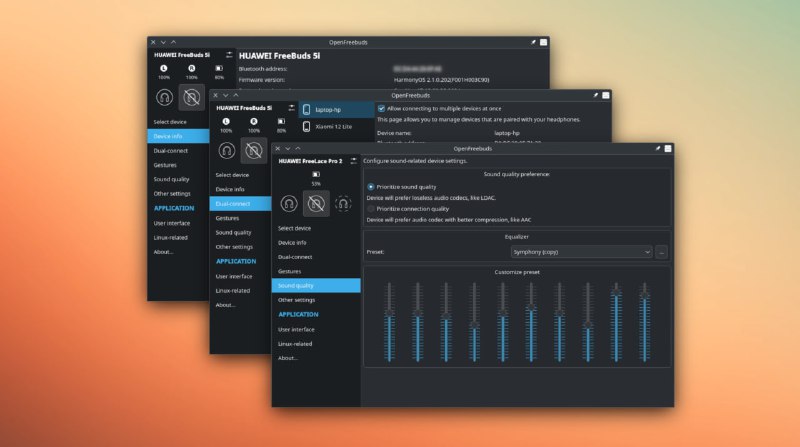Open the front window's title bar menu arrow
Image resolution: width=800 pixels, height=447 pixels.
coord(288,148)
